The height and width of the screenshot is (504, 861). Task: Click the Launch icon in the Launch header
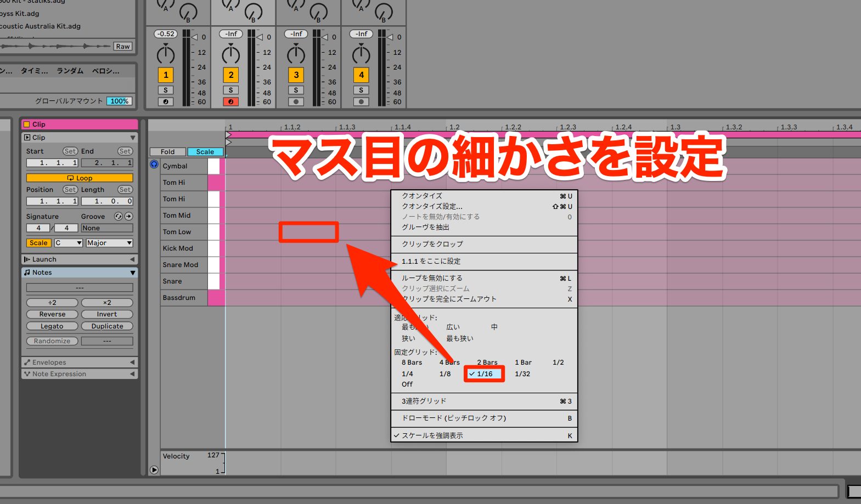pyautogui.click(x=27, y=259)
